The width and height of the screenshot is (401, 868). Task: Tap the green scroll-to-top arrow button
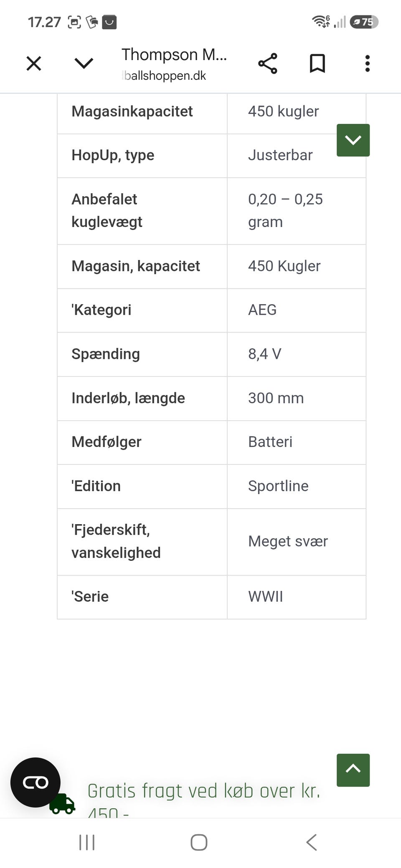(x=353, y=770)
